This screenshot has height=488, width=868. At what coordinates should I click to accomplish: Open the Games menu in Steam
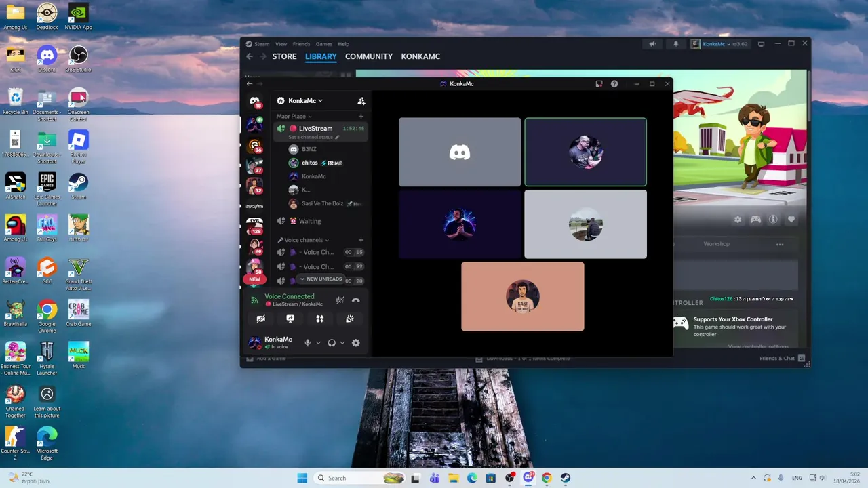(x=324, y=44)
